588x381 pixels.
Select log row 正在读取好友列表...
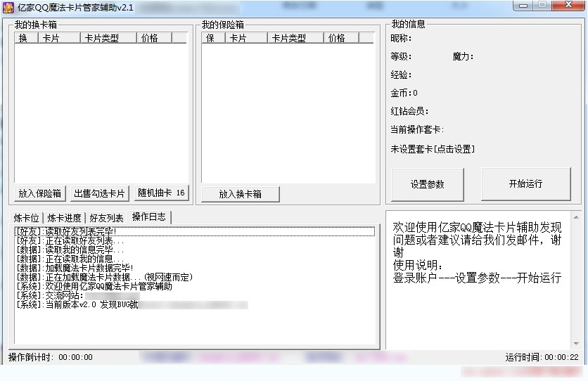[x=195, y=241]
